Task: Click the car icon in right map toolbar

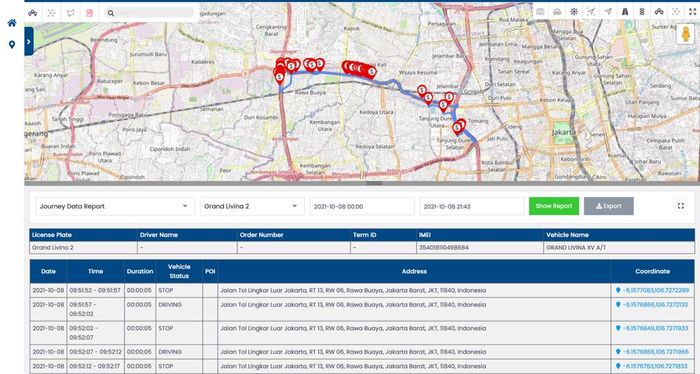Action: pos(659,12)
